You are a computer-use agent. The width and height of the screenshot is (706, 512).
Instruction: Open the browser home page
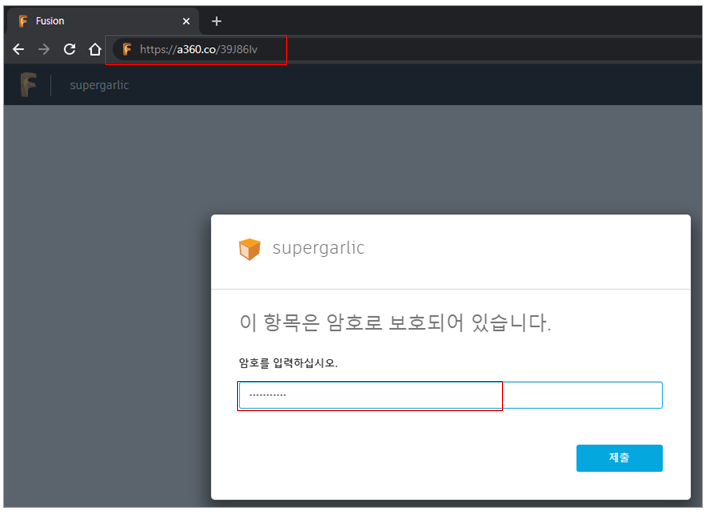pyautogui.click(x=95, y=49)
